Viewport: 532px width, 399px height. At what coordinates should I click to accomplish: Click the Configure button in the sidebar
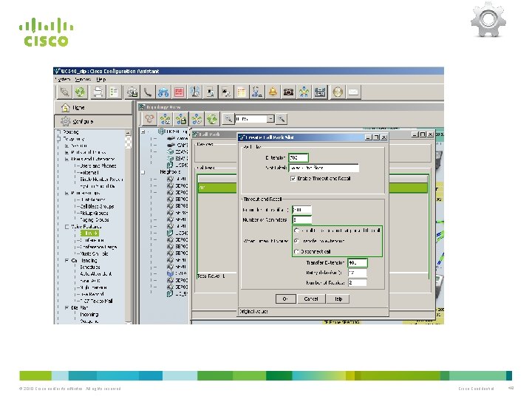[x=92, y=121]
